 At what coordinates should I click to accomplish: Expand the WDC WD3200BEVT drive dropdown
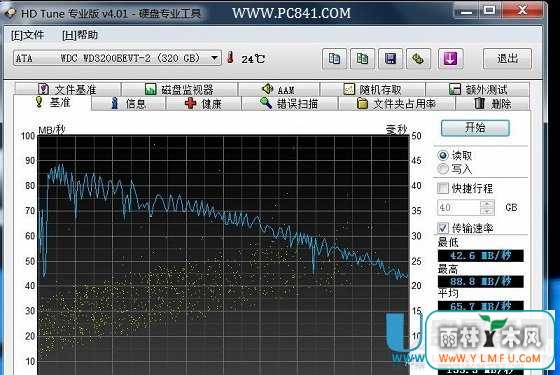pyautogui.click(x=214, y=58)
